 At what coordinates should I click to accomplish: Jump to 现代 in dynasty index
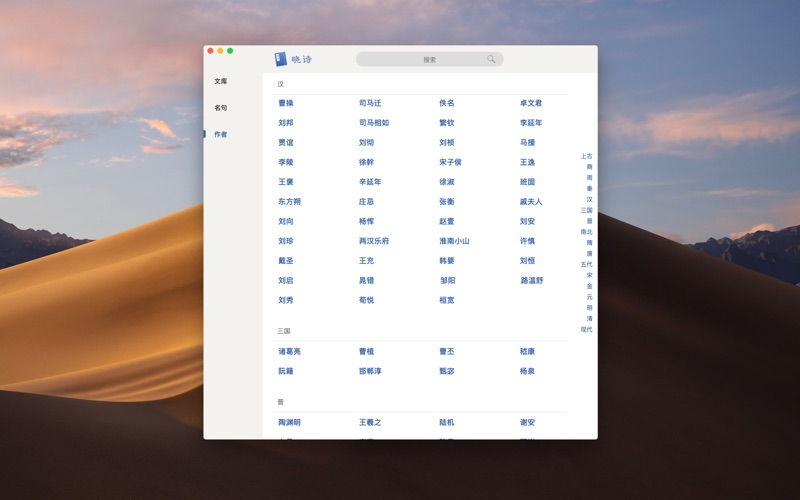(x=587, y=330)
